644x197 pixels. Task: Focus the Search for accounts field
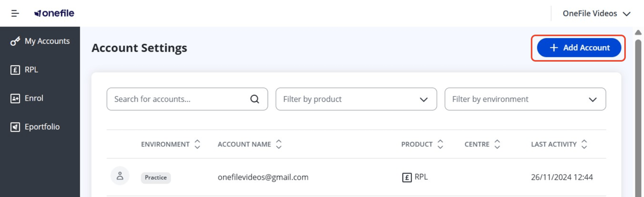pos(187,99)
